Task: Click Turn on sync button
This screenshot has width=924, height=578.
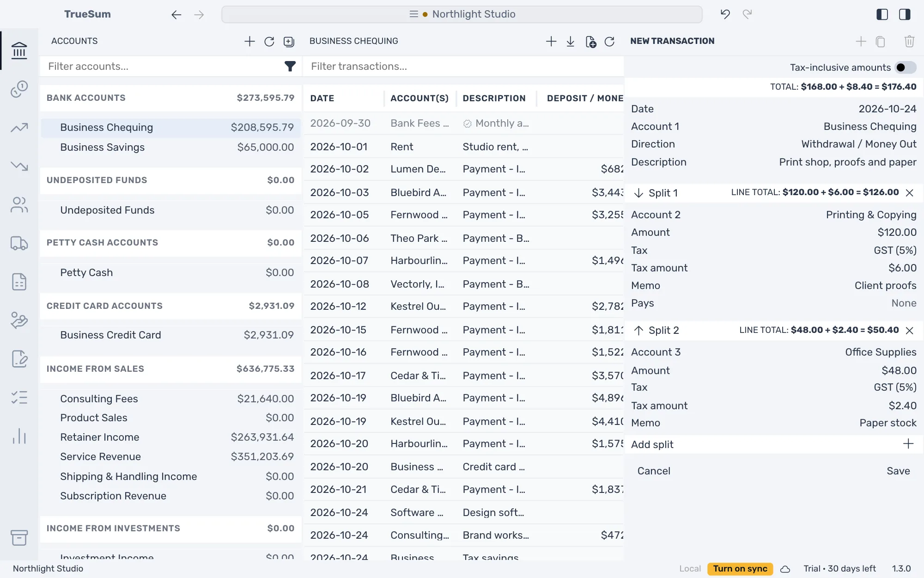Action: [740, 569]
